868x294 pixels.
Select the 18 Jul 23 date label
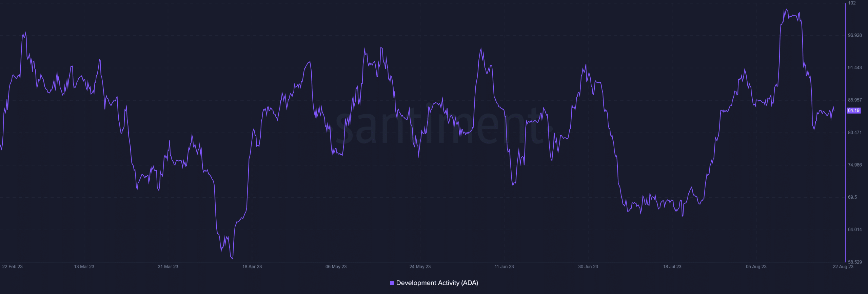672,267
